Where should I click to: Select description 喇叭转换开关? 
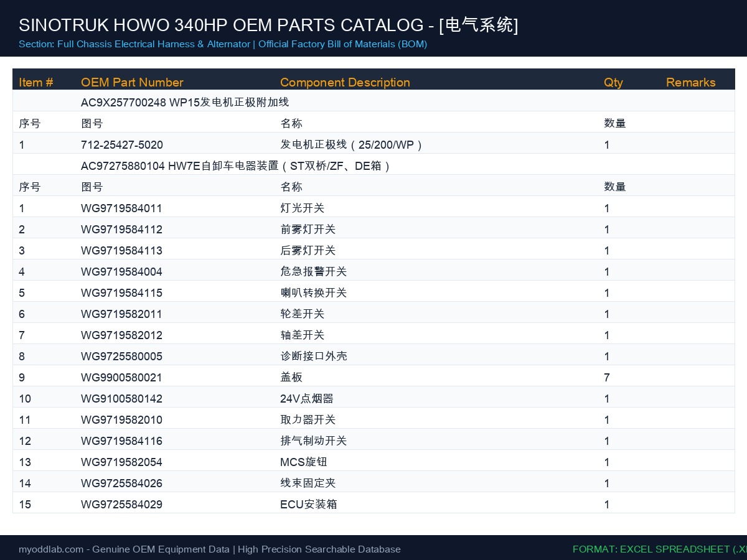click(314, 293)
